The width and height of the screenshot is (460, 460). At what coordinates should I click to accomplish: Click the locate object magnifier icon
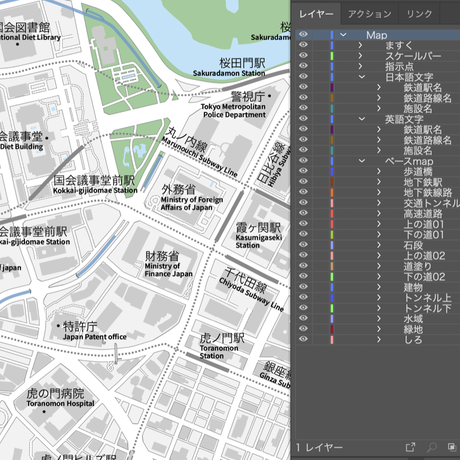pos(432,447)
